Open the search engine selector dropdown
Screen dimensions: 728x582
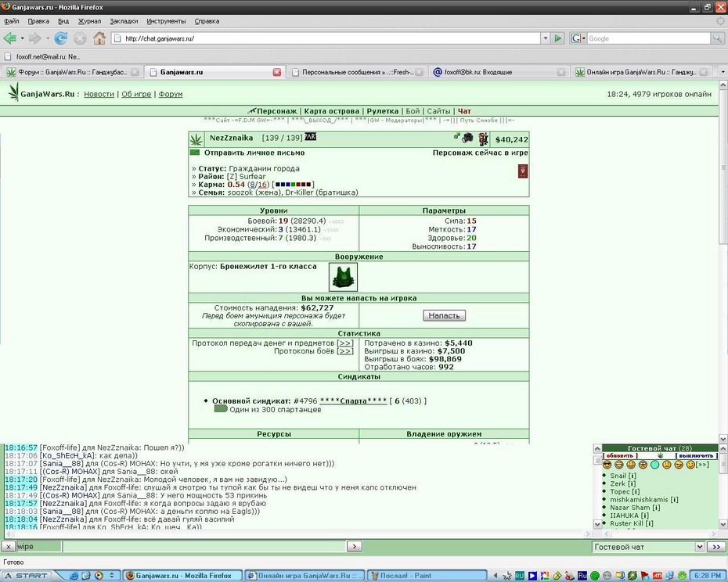pos(578,38)
